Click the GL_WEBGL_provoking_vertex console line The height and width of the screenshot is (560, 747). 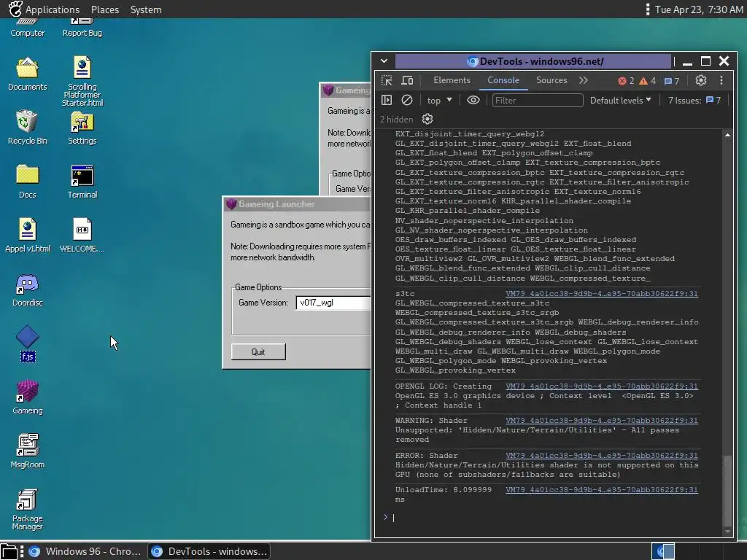coord(455,370)
